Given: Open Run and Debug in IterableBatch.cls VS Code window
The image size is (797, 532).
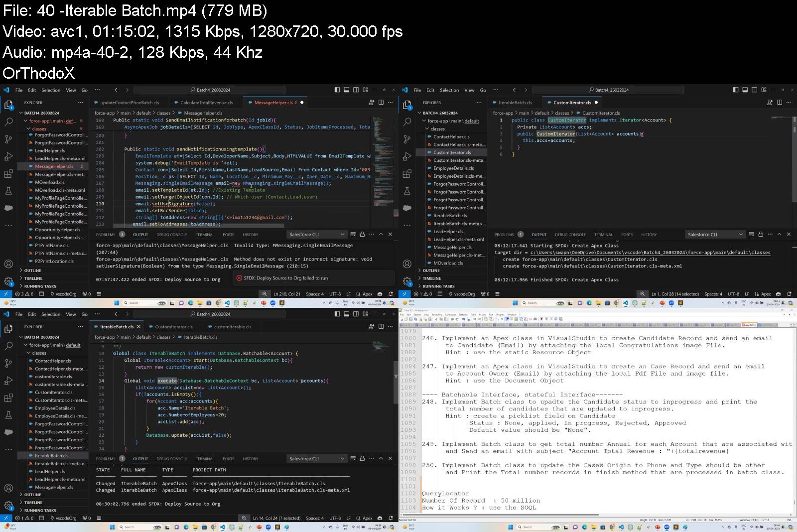Looking at the screenshot, I should click(x=8, y=381).
